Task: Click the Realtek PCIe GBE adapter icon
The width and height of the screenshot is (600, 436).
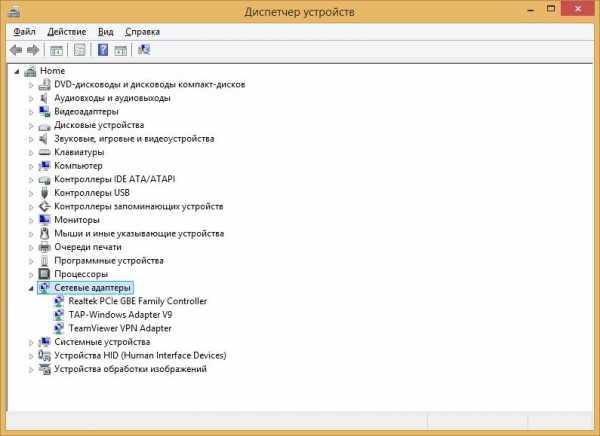Action: pos(59,301)
